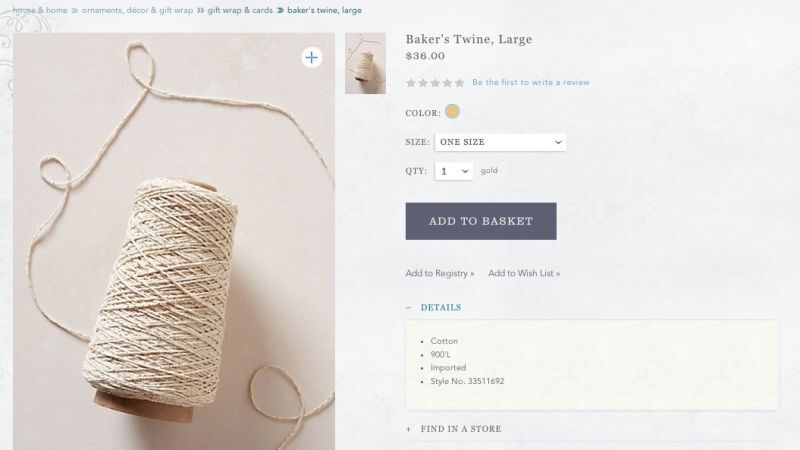Click the first rating star
The height and width of the screenshot is (450, 800).
click(x=411, y=83)
